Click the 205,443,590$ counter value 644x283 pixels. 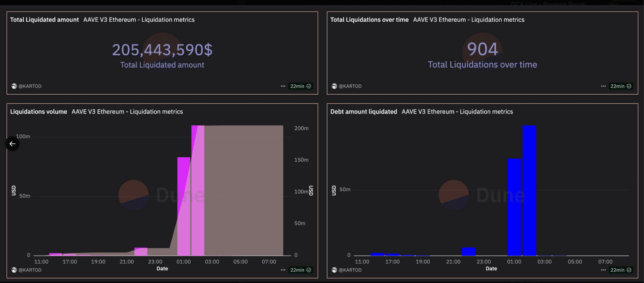pyautogui.click(x=162, y=50)
